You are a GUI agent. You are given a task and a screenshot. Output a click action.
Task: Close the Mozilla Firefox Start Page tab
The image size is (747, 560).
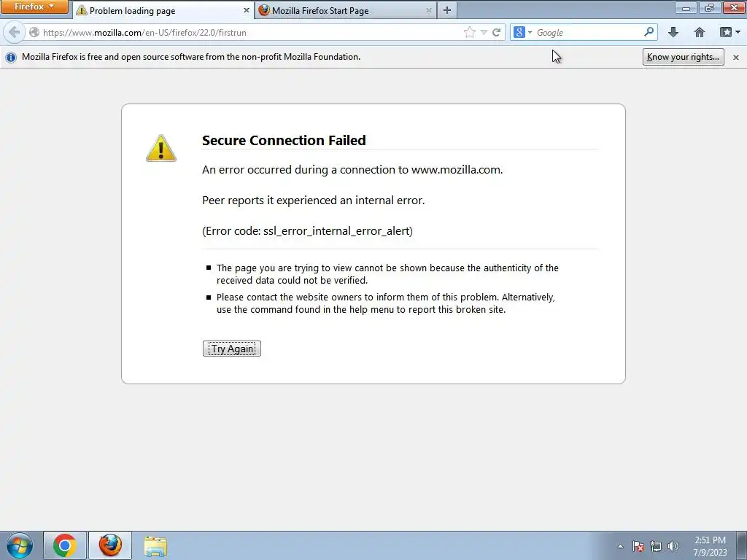[x=428, y=10]
